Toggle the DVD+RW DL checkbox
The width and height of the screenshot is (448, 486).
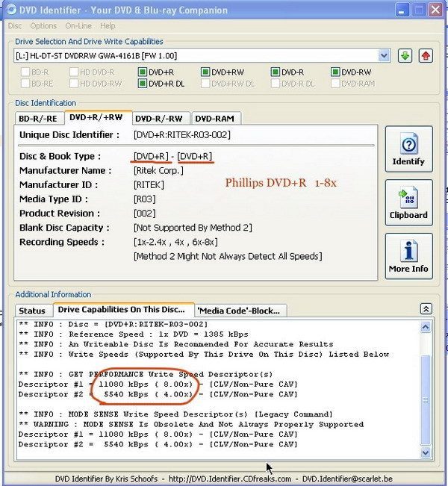pos(205,84)
